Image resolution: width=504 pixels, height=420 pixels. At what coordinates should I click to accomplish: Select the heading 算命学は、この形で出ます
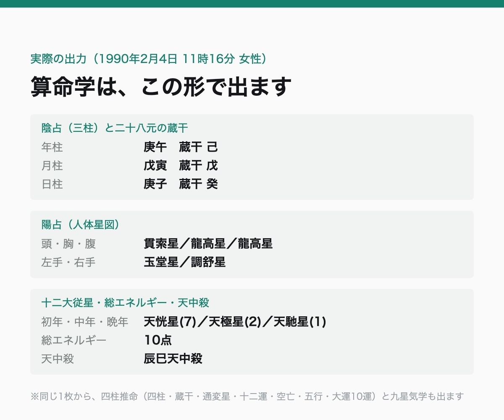[x=161, y=87]
